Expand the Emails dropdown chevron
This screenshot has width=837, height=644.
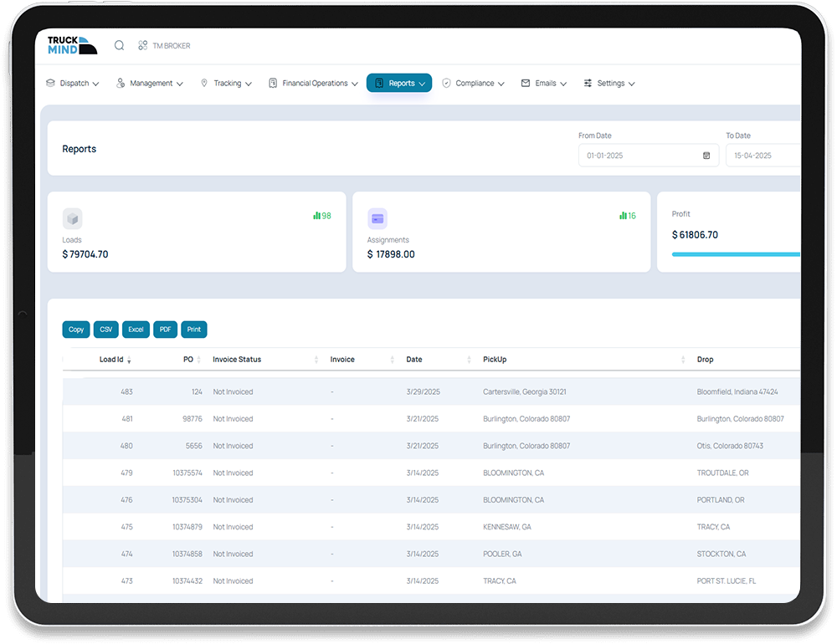563,84
